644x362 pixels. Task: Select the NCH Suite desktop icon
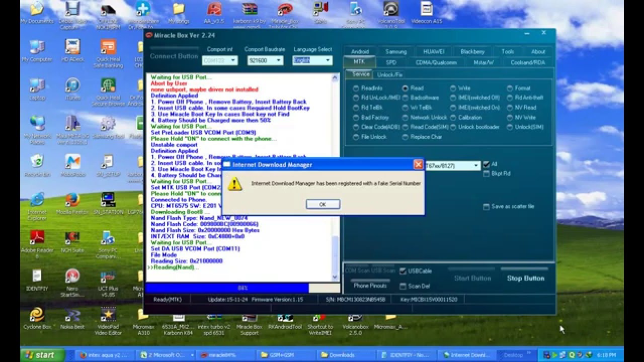coord(72,241)
